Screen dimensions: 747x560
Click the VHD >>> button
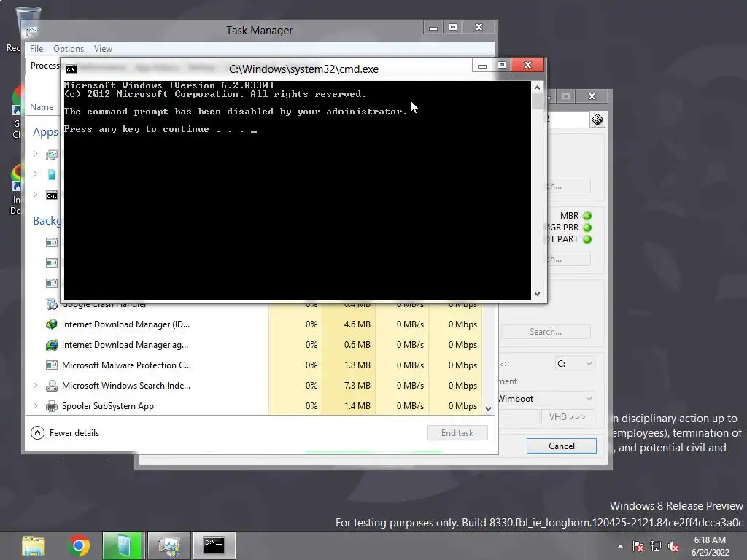568,417
